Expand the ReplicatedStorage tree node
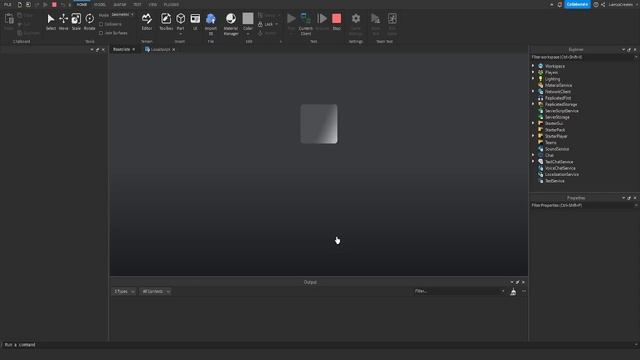Image resolution: width=640 pixels, height=360 pixels. tap(533, 104)
